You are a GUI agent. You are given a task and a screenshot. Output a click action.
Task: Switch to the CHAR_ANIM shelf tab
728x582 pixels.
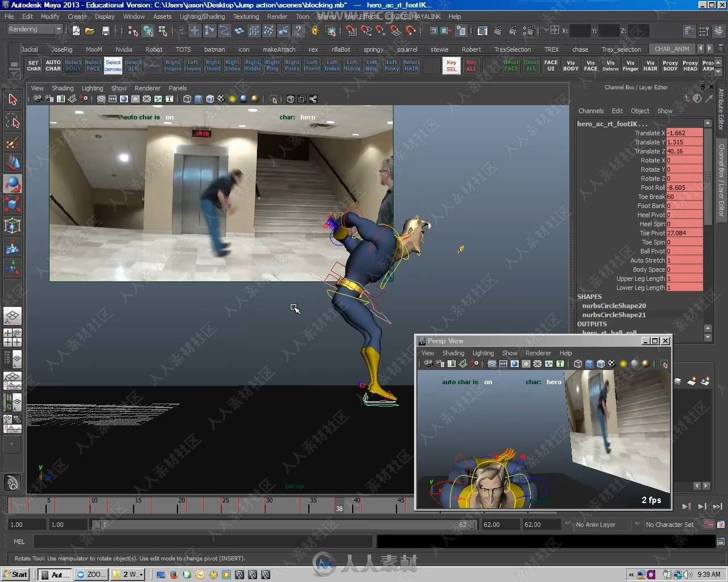pyautogui.click(x=672, y=49)
